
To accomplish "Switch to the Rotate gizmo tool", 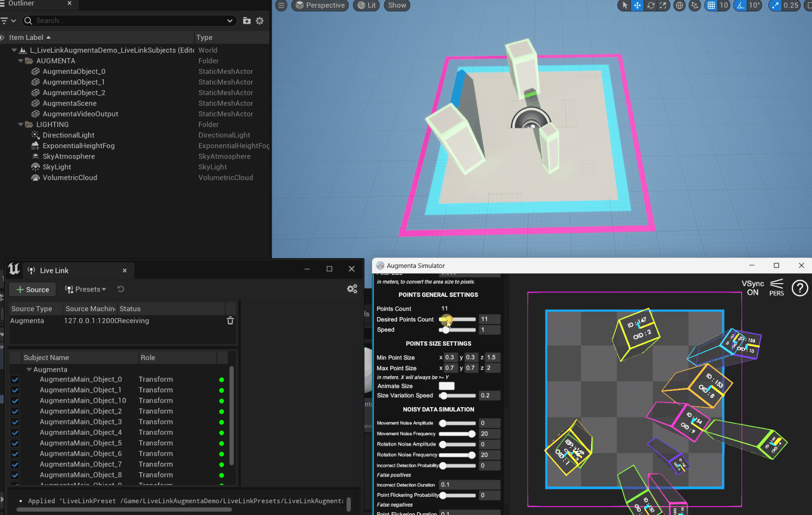I will [651, 5].
